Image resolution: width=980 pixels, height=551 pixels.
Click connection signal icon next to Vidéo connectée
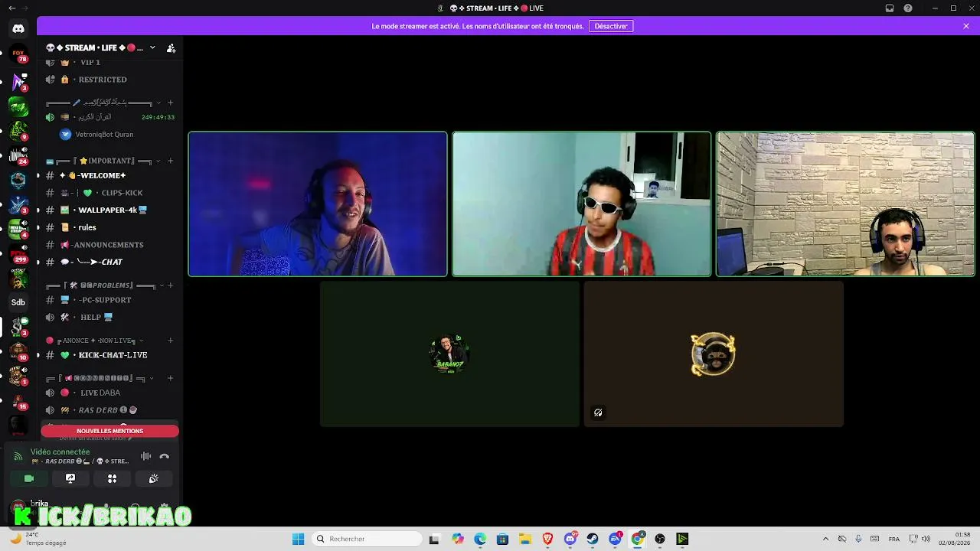tap(18, 456)
